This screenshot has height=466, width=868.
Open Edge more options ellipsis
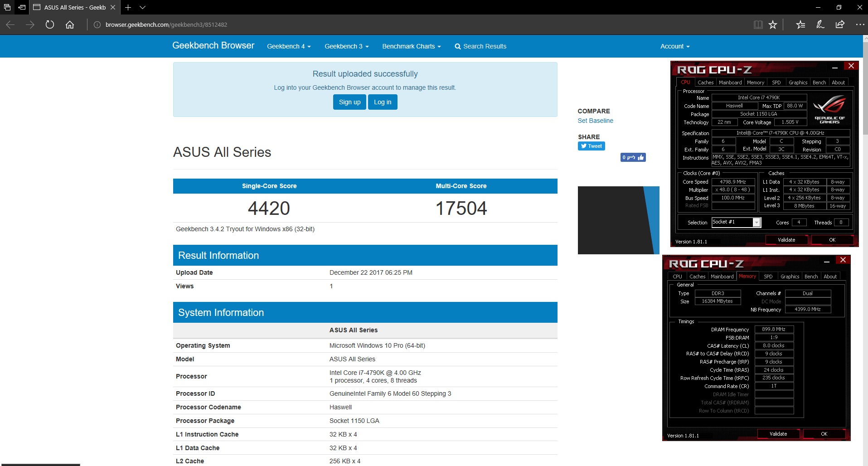tap(860, 24)
